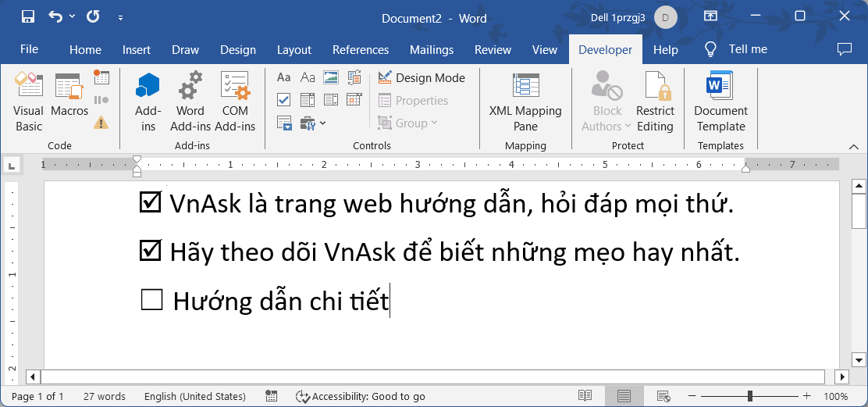
Task: Zoom in with the plus button
Action: (807, 396)
